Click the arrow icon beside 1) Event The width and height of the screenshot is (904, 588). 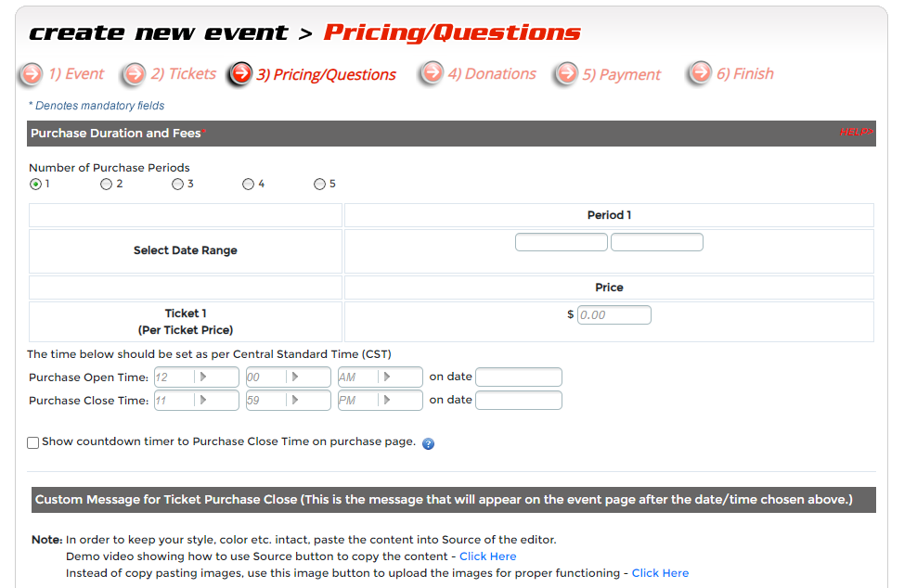click(32, 73)
